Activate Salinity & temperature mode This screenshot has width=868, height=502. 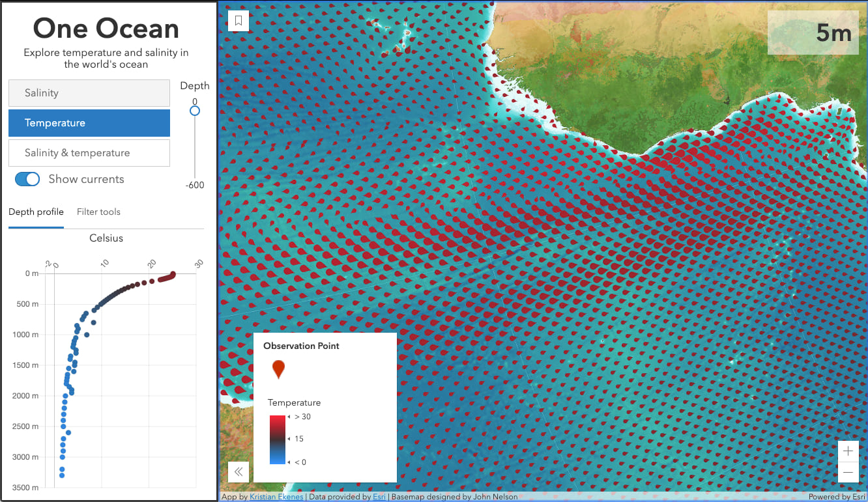(89, 152)
